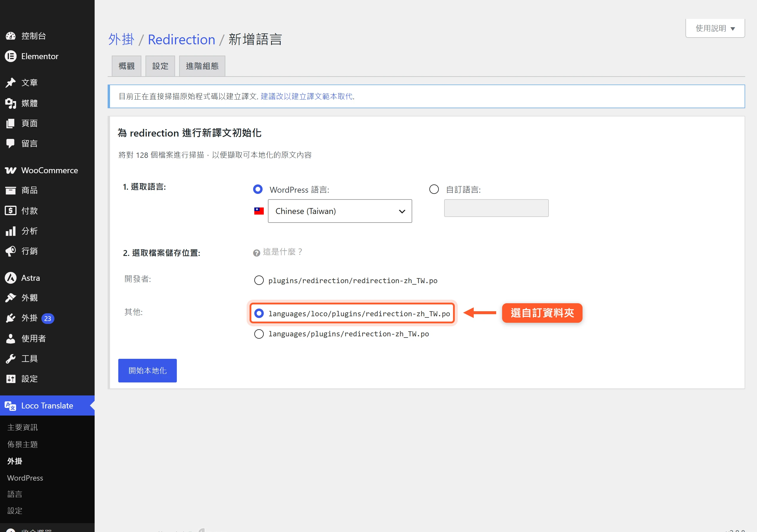The width and height of the screenshot is (757, 532).
Task: Open Loco Translate WordPress submenu item
Action: click(x=25, y=478)
